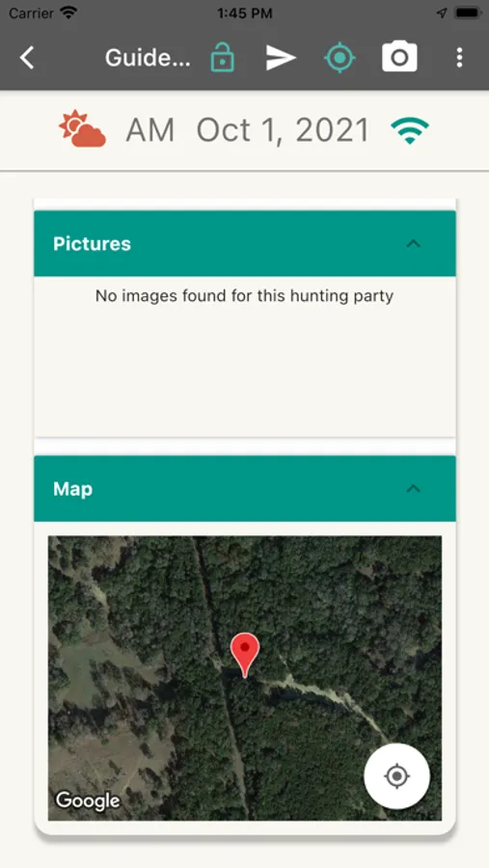Tap the green Wi-Fi connectivity icon
Image resolution: width=489 pixels, height=868 pixels.
coord(409,131)
